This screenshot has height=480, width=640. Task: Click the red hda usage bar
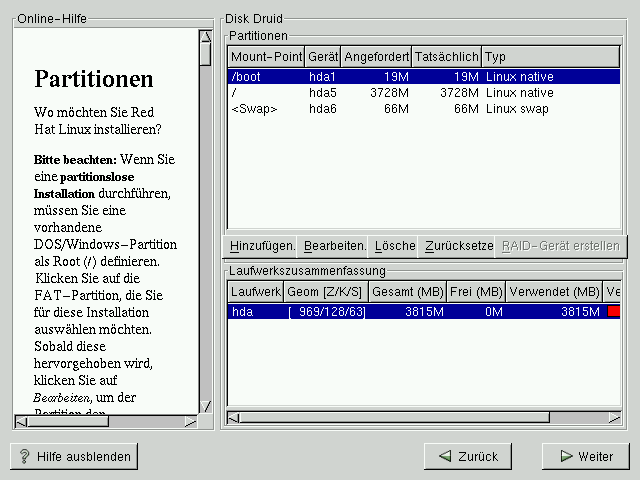[x=613, y=312]
